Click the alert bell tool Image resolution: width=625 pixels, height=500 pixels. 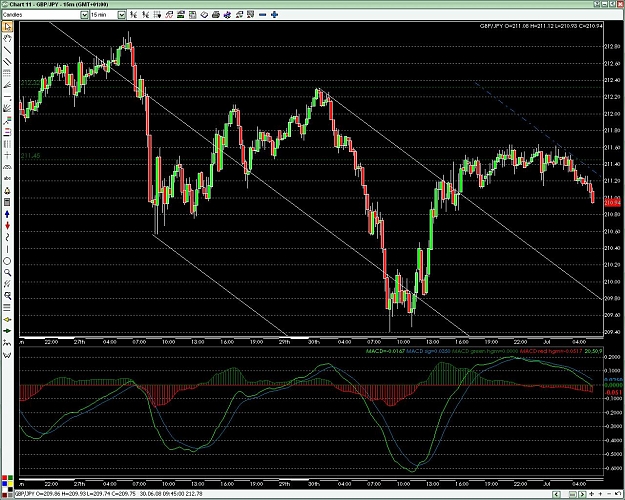tap(7, 191)
